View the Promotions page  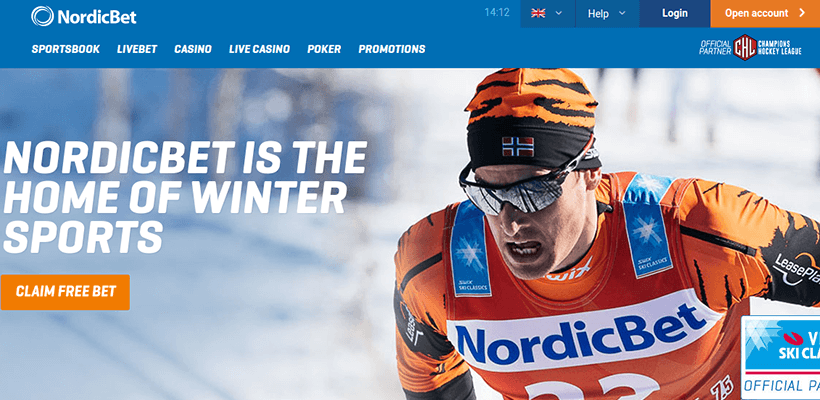tap(392, 49)
